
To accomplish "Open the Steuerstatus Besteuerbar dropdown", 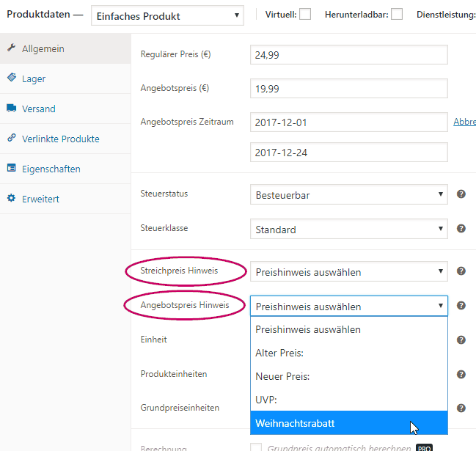I will pos(349,194).
